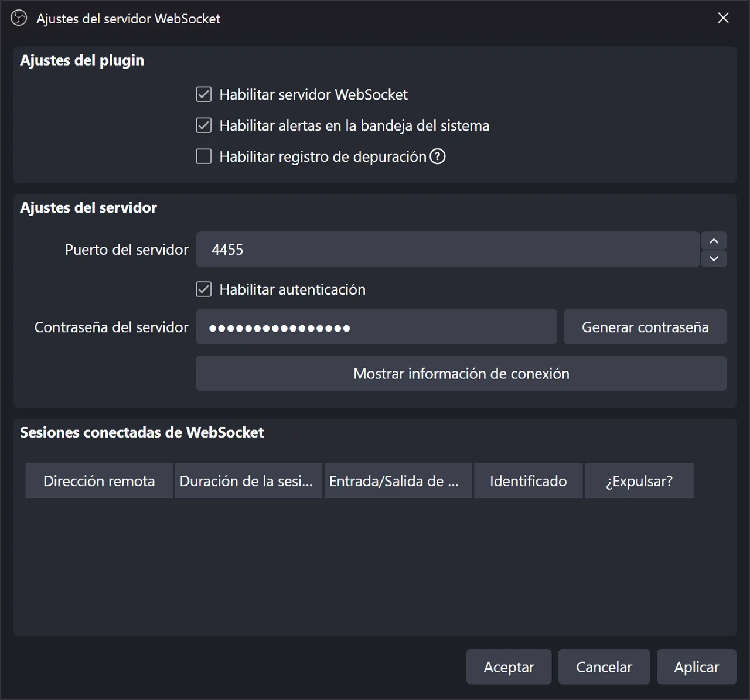This screenshot has height=700, width=750.
Task: Click Sesiones conectadas de WebSocket heading
Action: point(142,432)
